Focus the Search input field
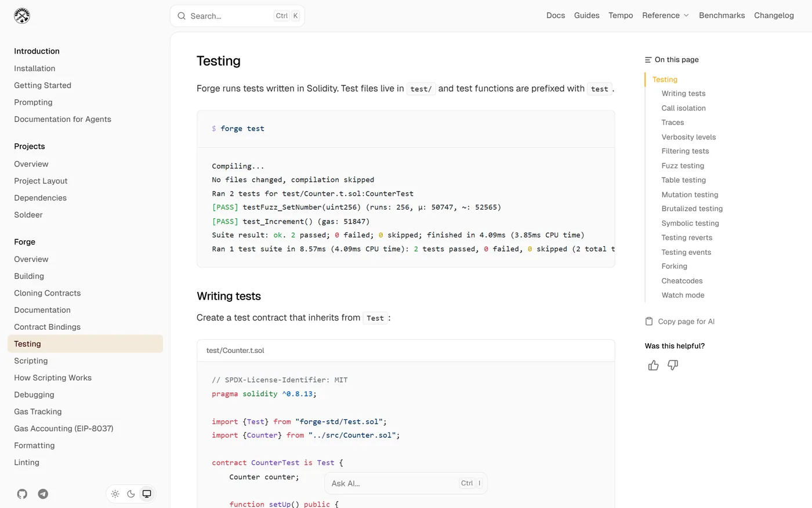Image resolution: width=812 pixels, height=508 pixels. point(237,16)
